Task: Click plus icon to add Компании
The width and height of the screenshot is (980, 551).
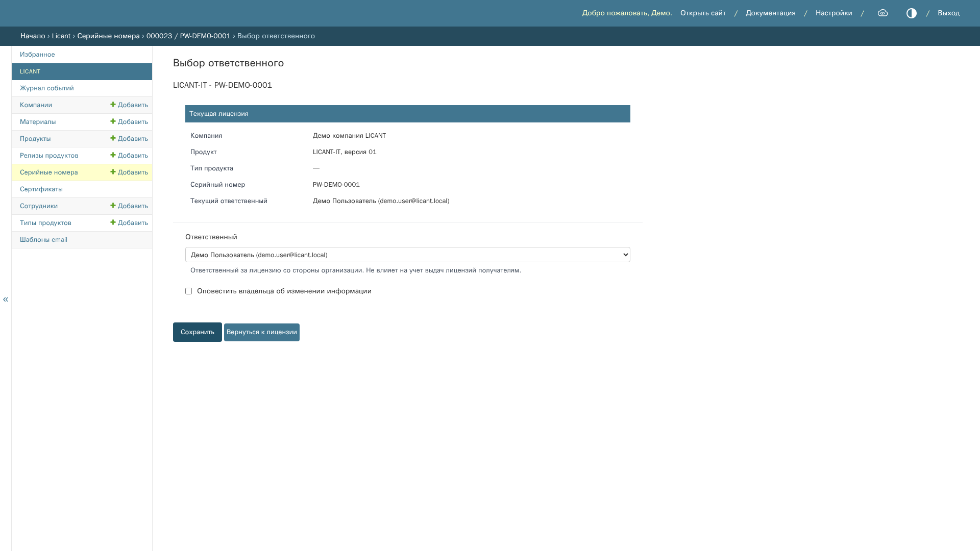Action: 113,105
